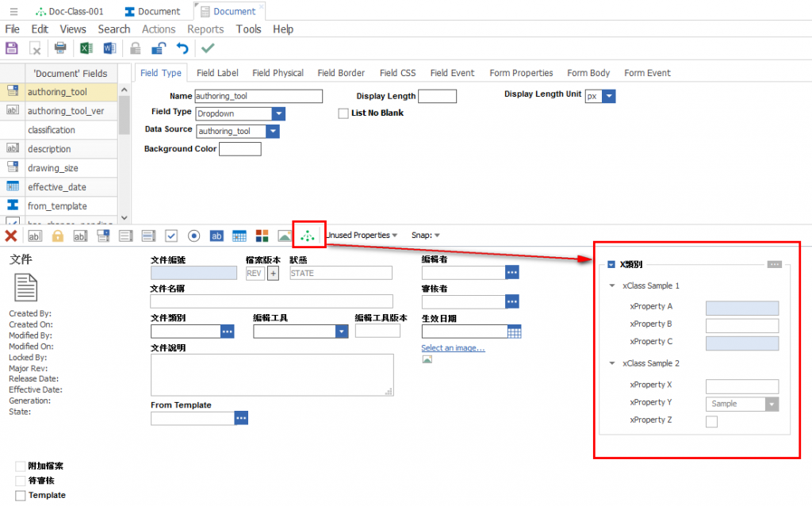The width and height of the screenshot is (812, 506).
Task: Add the xClass tree control with green icon
Action: coord(308,236)
